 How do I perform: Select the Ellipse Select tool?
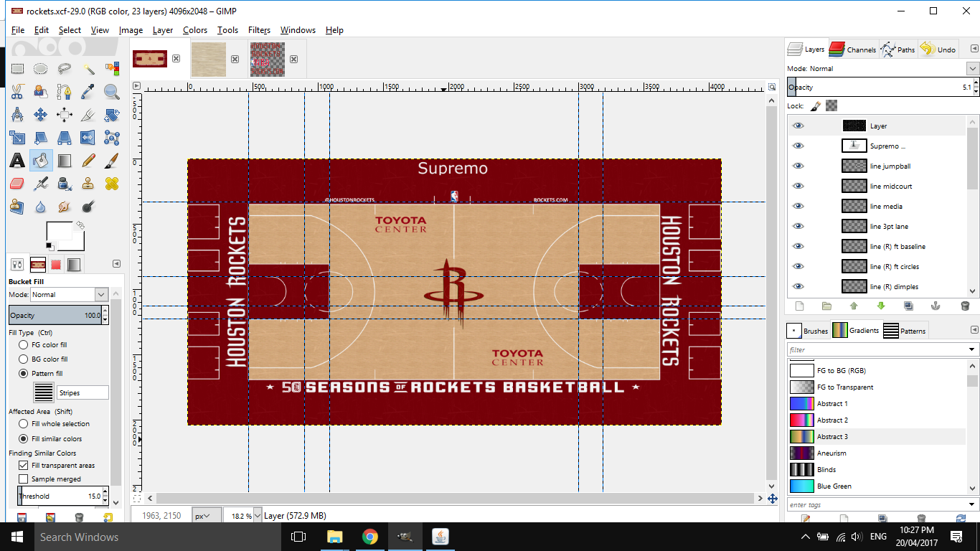point(41,69)
